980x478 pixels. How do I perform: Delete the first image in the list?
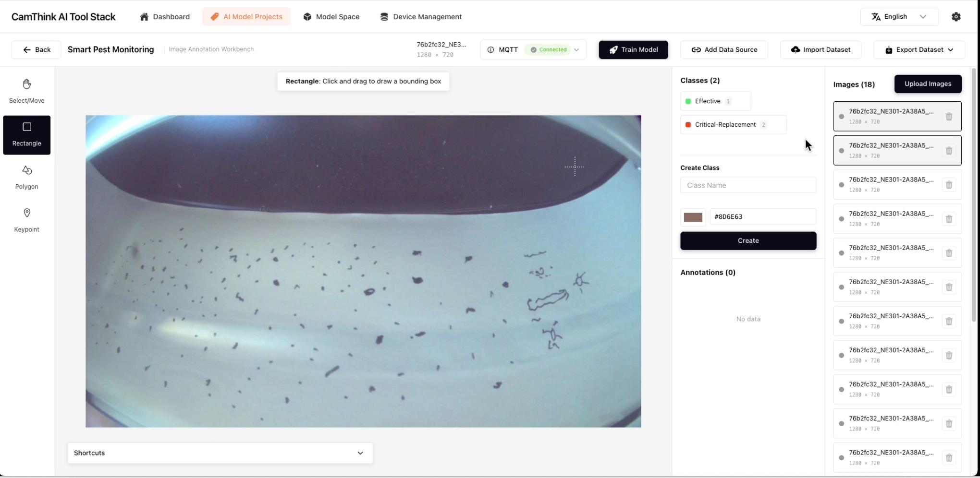tap(949, 117)
